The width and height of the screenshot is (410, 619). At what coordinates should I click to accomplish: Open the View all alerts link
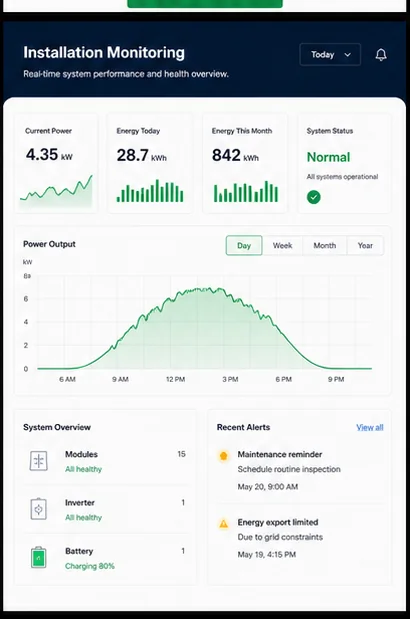(x=370, y=428)
